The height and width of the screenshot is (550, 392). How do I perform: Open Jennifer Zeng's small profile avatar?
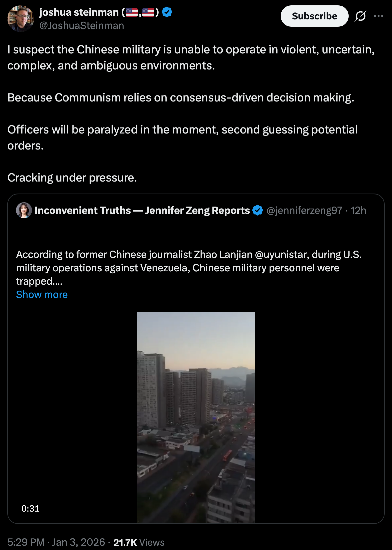tap(24, 210)
